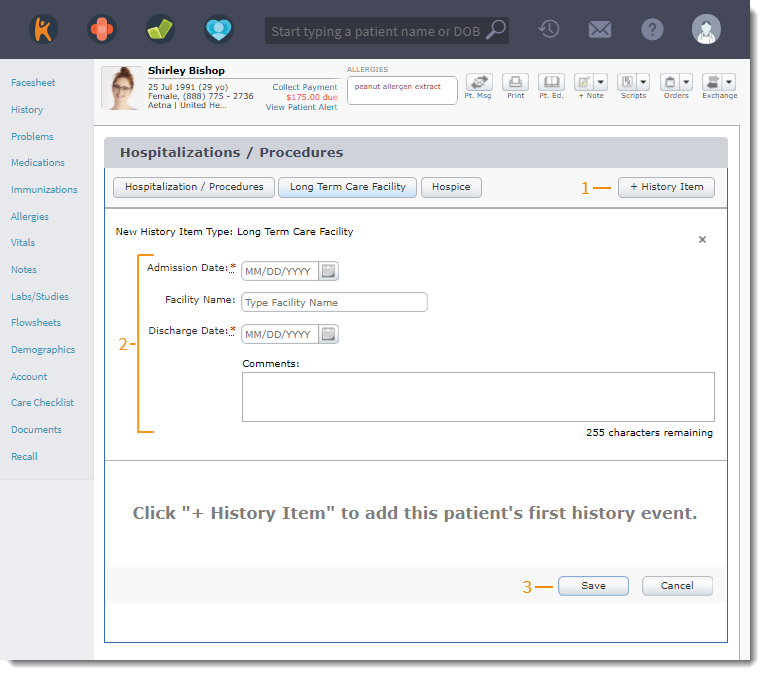
Task: Focus the Admission Date field
Action: coord(280,271)
